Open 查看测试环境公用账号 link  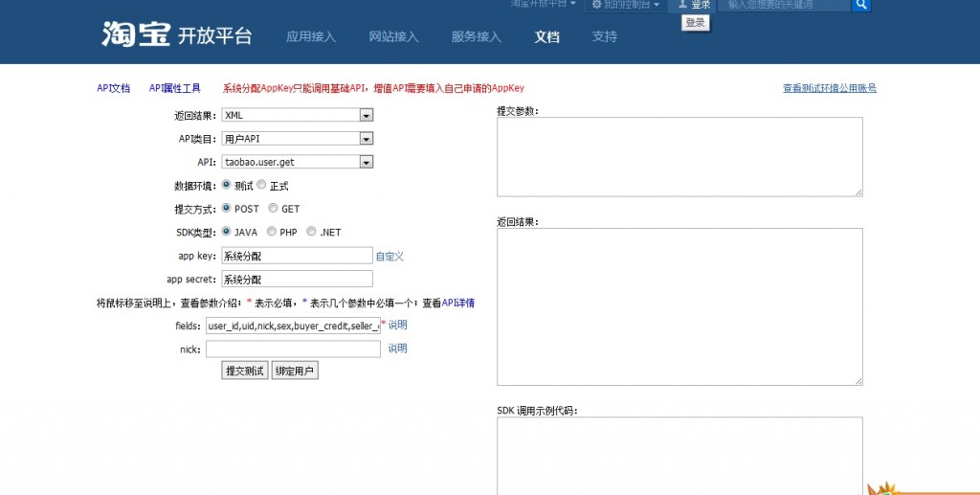tap(830, 88)
